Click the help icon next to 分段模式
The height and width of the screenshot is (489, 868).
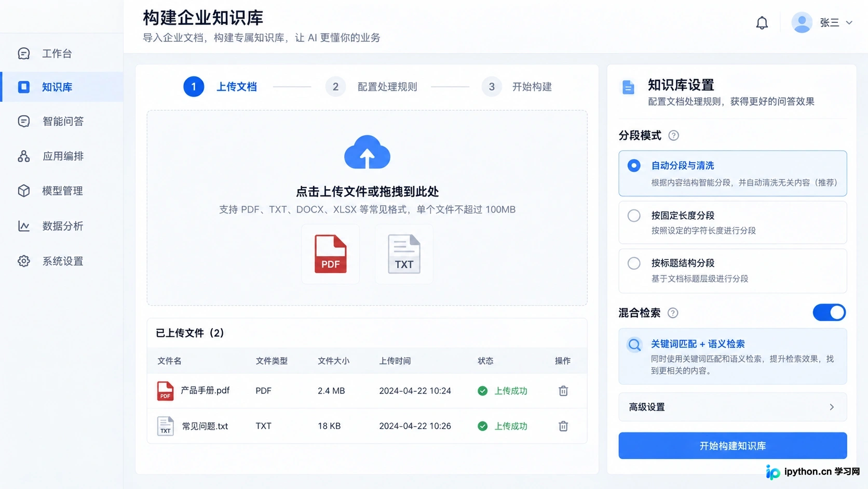click(x=673, y=136)
